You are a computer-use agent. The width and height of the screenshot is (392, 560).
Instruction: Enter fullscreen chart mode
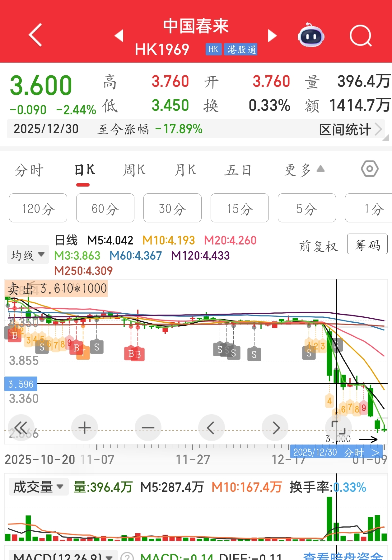click(338, 428)
